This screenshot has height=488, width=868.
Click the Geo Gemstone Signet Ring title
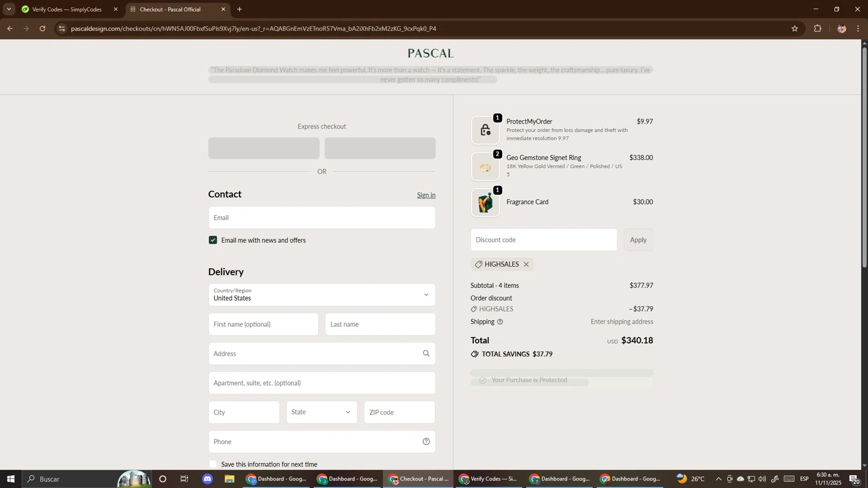[x=544, y=158]
